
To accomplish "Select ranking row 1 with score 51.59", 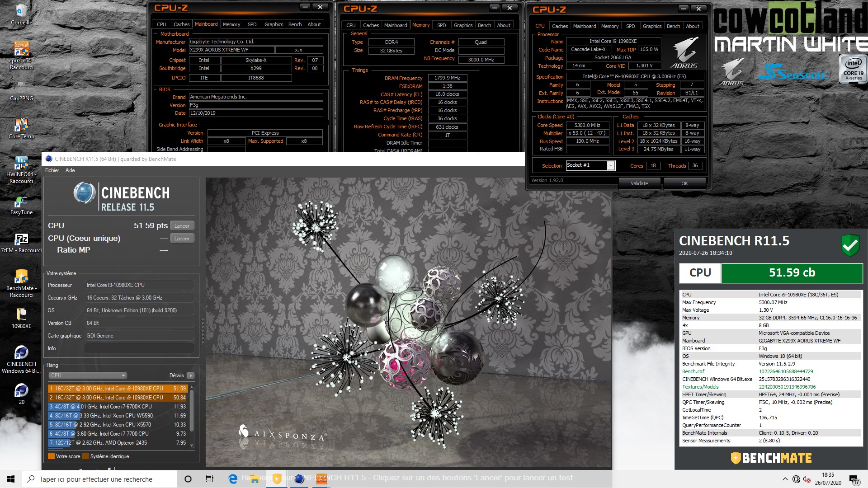I will pyautogui.click(x=118, y=389).
